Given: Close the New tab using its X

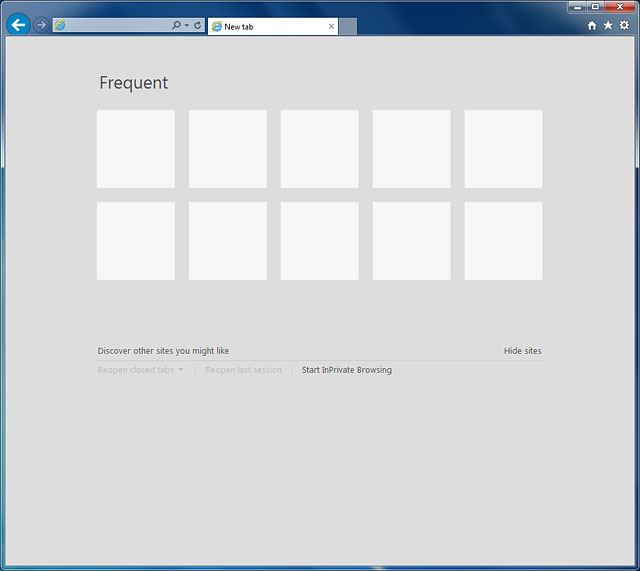Looking at the screenshot, I should (331, 27).
